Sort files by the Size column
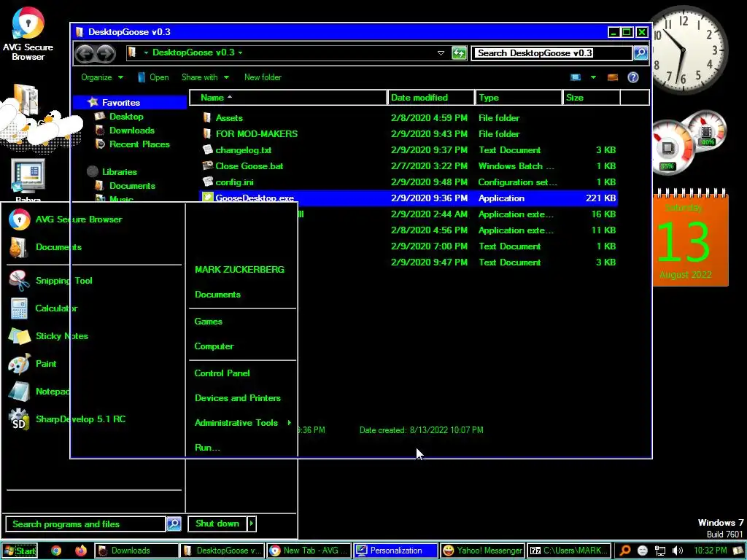 pyautogui.click(x=591, y=97)
